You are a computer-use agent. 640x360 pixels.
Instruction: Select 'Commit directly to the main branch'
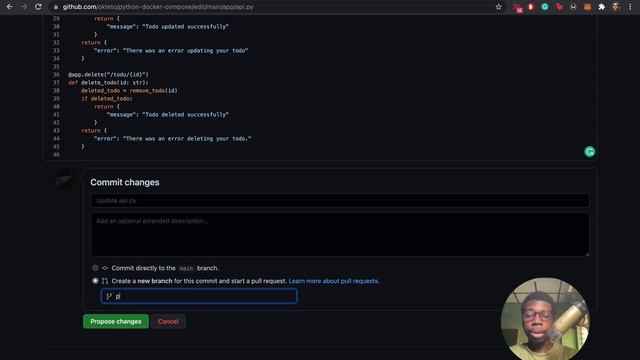coord(95,268)
